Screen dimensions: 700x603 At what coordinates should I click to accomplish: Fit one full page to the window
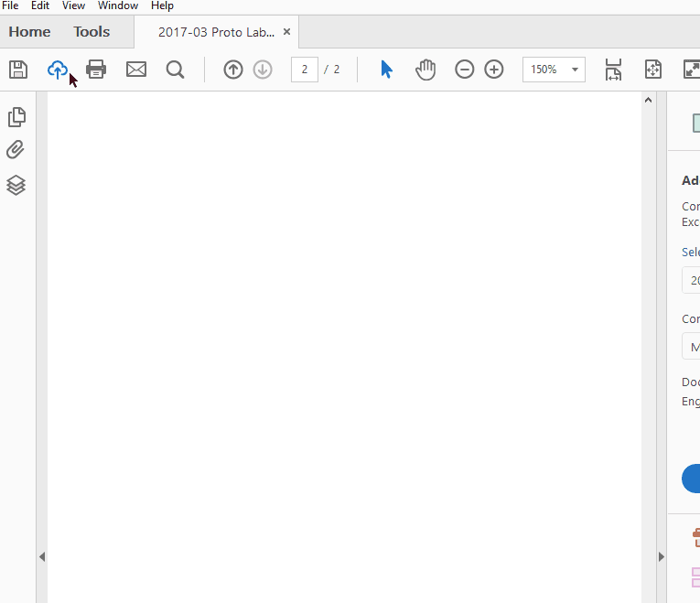[653, 70]
